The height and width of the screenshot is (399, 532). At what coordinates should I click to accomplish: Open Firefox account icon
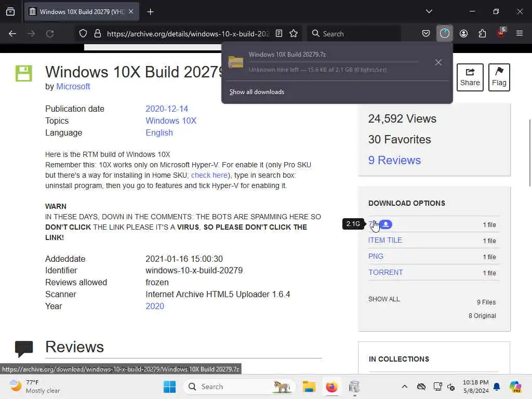[463, 34]
